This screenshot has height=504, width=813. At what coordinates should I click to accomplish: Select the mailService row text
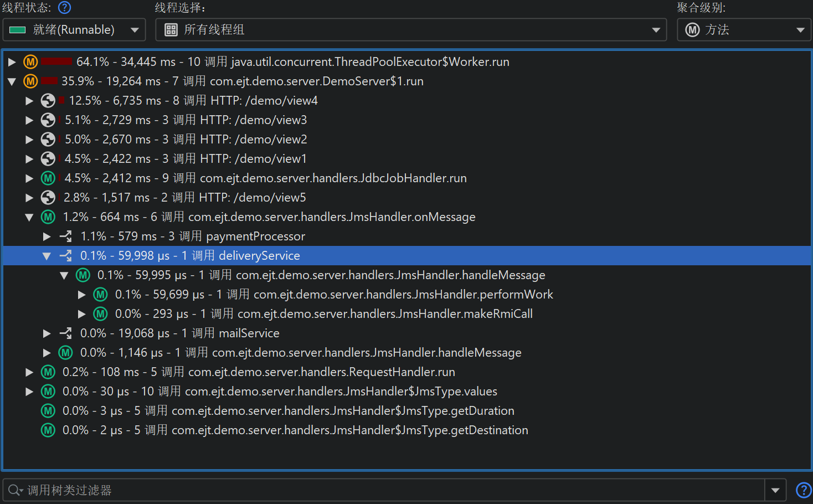point(180,333)
